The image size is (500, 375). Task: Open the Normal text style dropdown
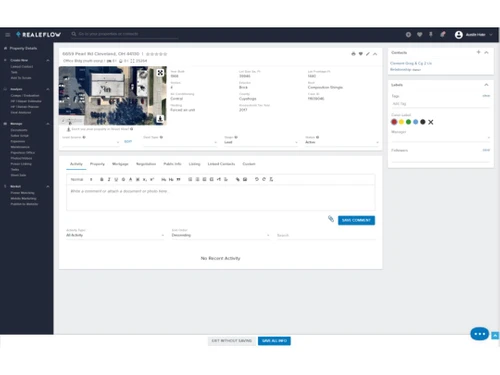coord(81,179)
